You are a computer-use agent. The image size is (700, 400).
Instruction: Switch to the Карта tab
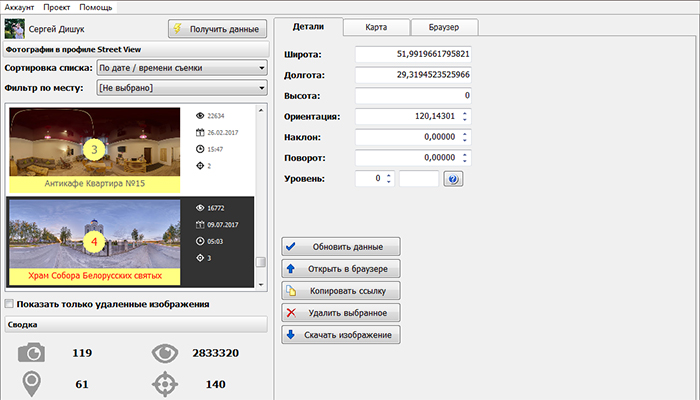pos(376,27)
